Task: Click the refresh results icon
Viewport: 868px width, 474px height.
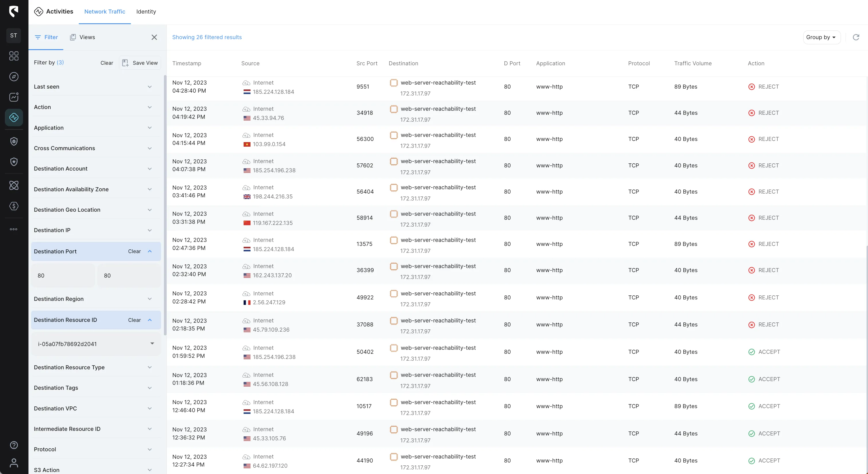Action: pos(856,37)
